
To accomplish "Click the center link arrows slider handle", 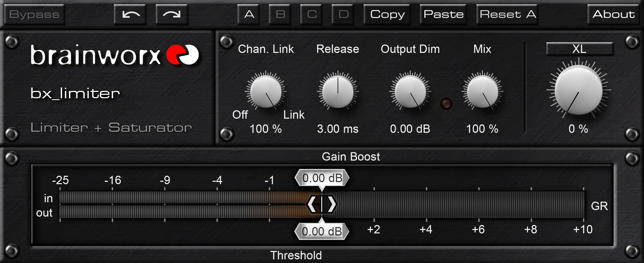I will point(322,204).
